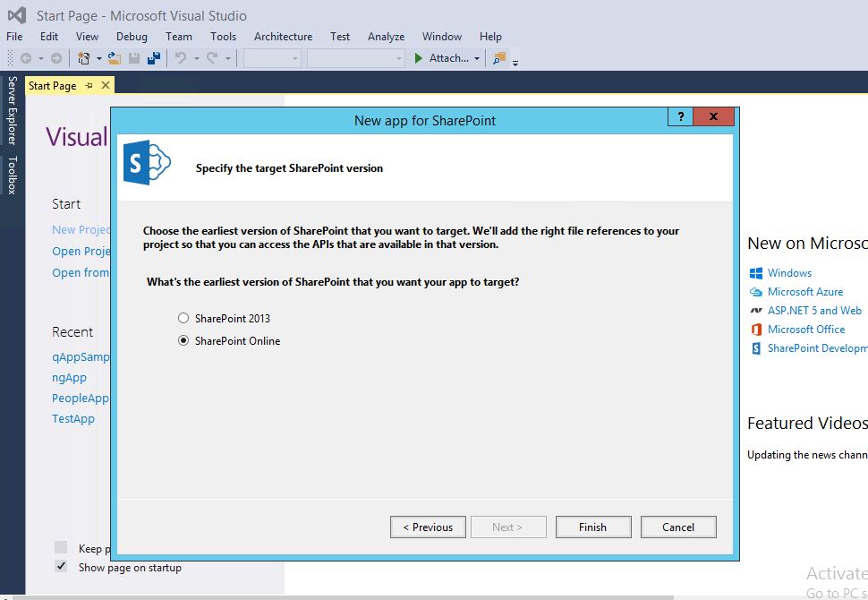Click the Navigate Forward toolbar icon

coord(55,58)
